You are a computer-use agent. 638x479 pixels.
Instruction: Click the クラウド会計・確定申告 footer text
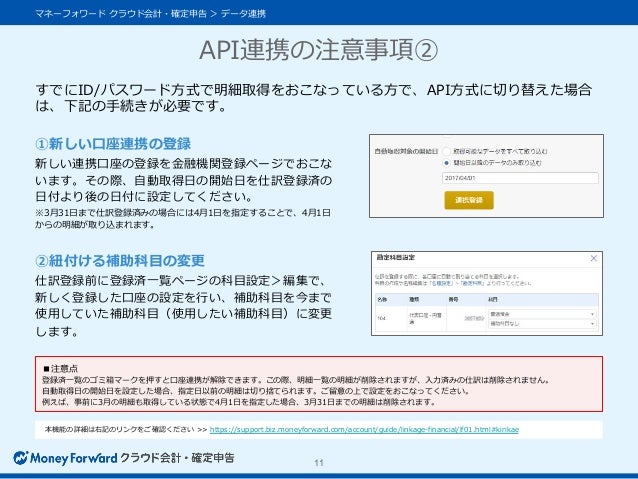click(x=177, y=458)
